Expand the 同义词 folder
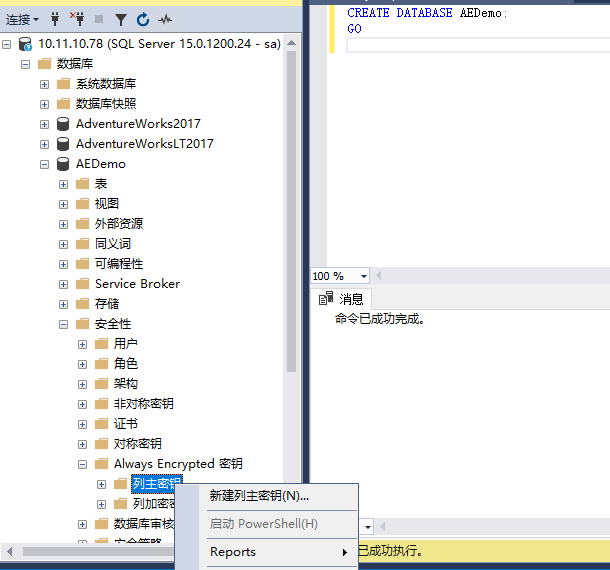Viewport: 610px width, 570px height. point(63,244)
